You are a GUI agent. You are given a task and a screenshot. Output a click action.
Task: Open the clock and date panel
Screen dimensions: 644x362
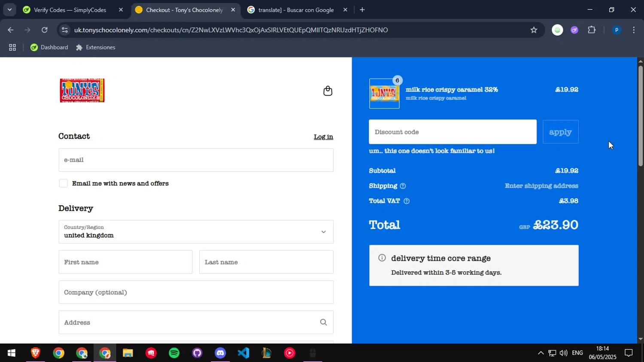coord(603,353)
